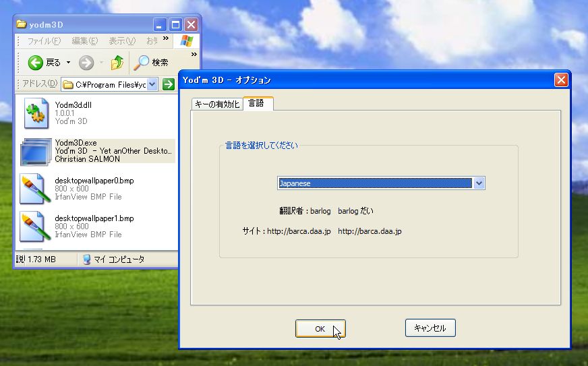Click the 言語を選択してください group label
This screenshot has height=366, width=588.
[262, 146]
